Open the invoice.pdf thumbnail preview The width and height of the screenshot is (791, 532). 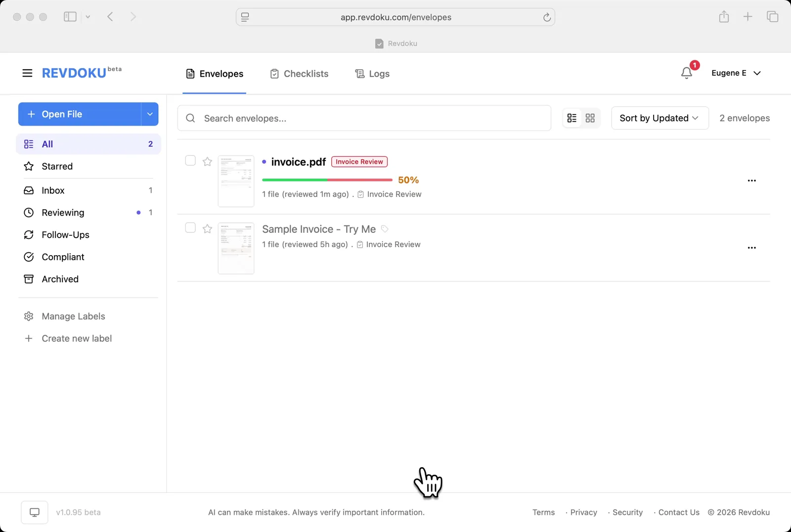click(236, 181)
